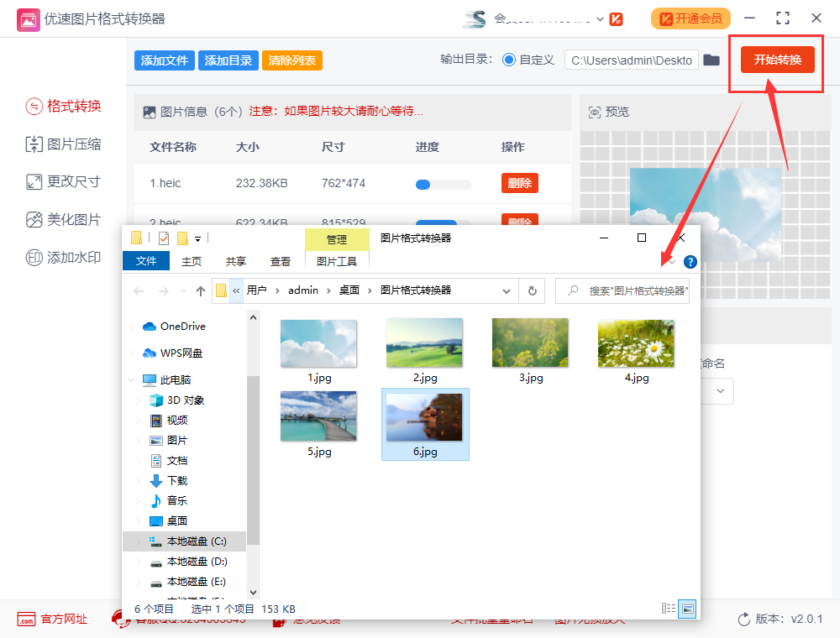Expand the rename options dropdown
840x638 pixels.
(720, 391)
